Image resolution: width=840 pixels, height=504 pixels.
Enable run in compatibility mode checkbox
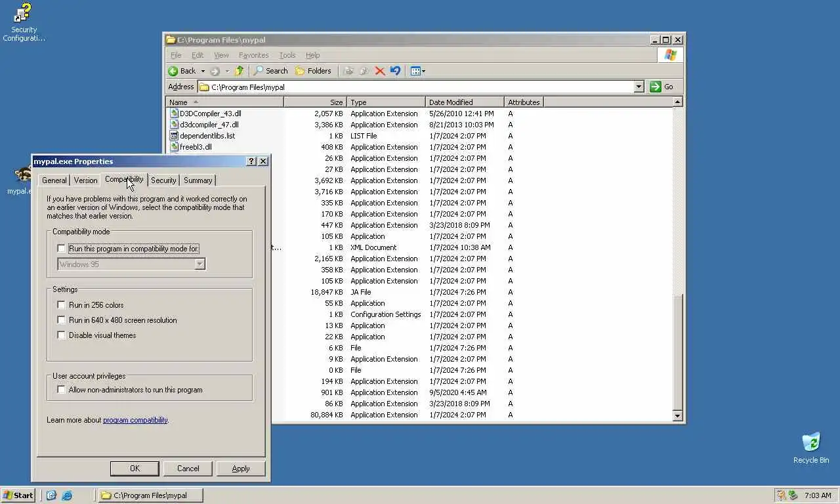(62, 249)
